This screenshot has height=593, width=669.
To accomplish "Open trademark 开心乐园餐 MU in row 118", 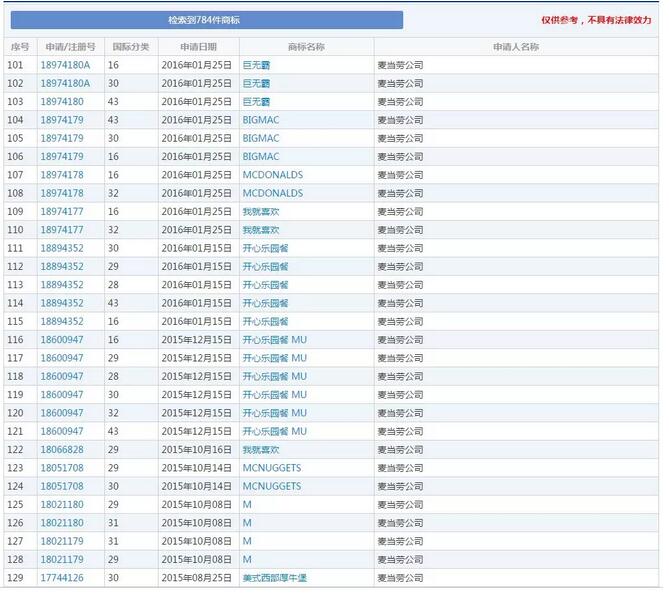I will point(275,377).
